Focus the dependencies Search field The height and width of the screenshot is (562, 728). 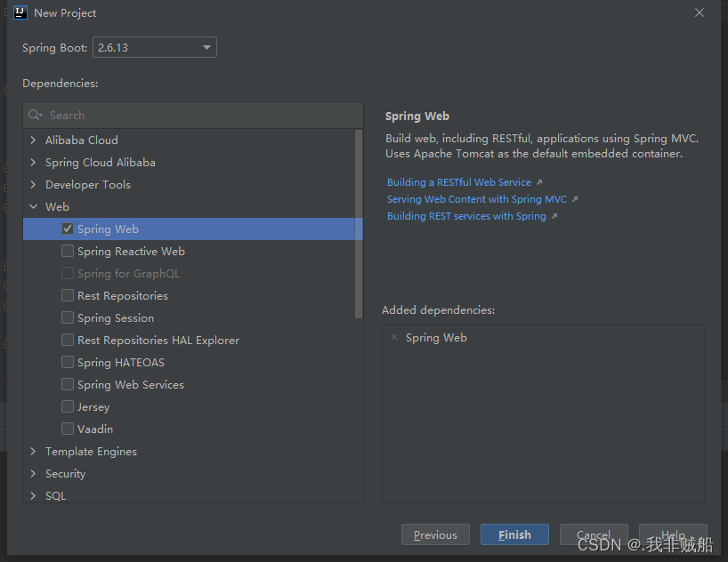pyautogui.click(x=193, y=115)
